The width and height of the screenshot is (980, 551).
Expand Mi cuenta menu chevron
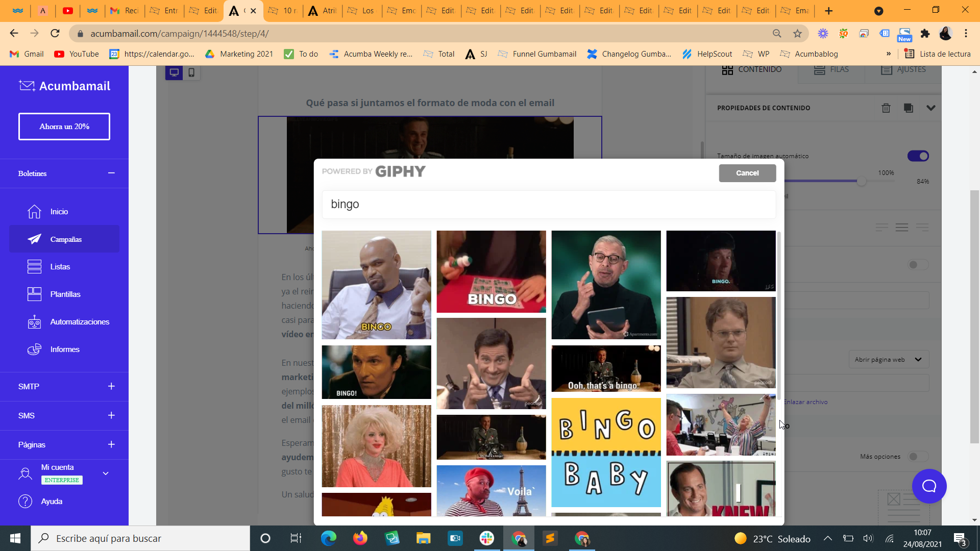click(106, 473)
